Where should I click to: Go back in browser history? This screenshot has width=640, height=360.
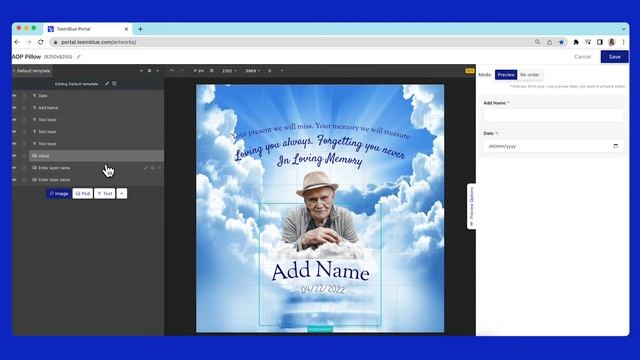pos(17,42)
